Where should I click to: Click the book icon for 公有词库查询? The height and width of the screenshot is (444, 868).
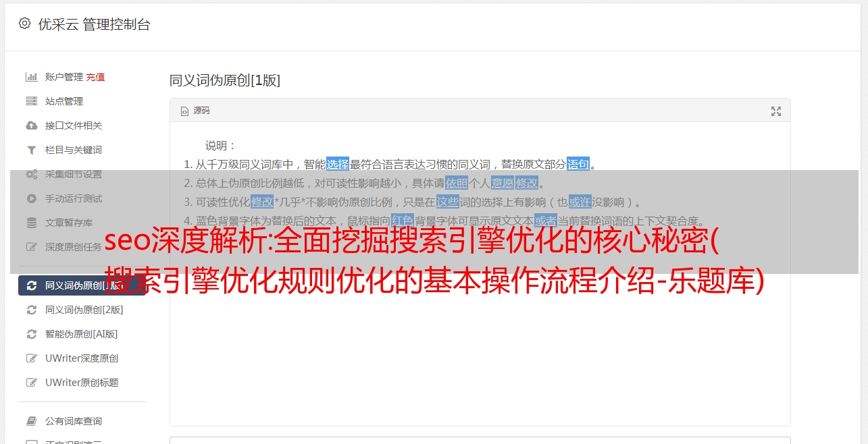coord(31,421)
